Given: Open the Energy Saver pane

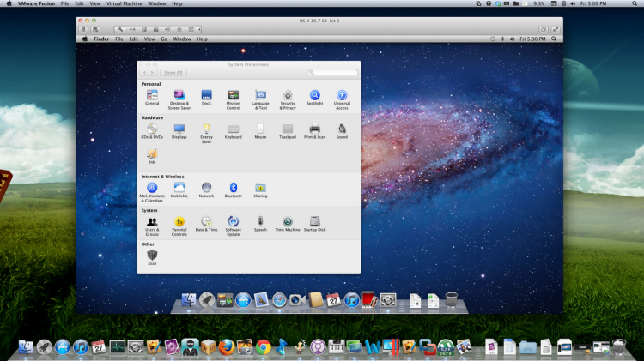Looking at the screenshot, I should click(206, 129).
